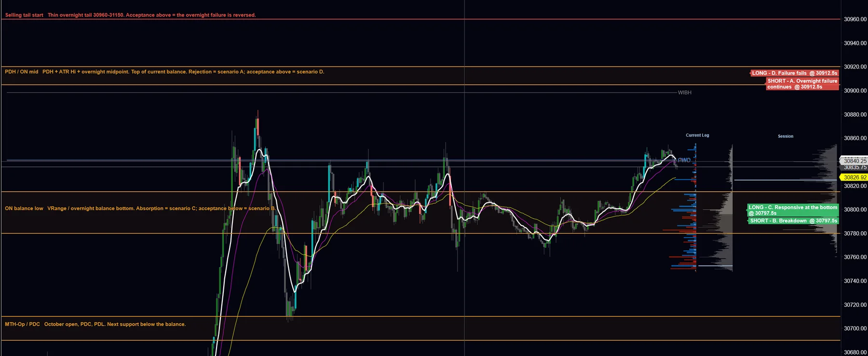Click the WIBH line label
Viewport: 868px width, 356px height.
(685, 92)
